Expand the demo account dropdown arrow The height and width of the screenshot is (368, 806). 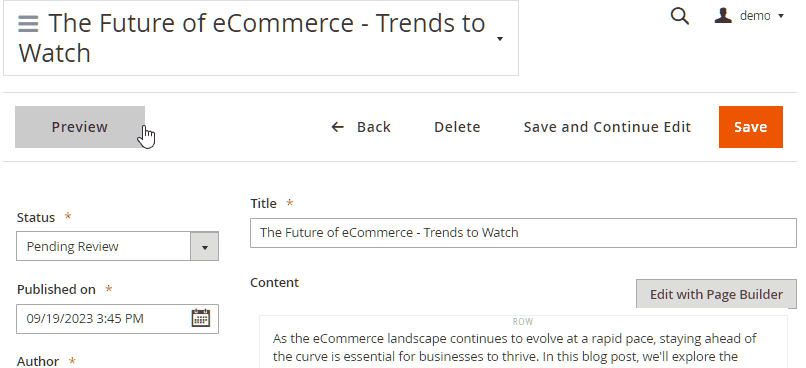click(781, 16)
